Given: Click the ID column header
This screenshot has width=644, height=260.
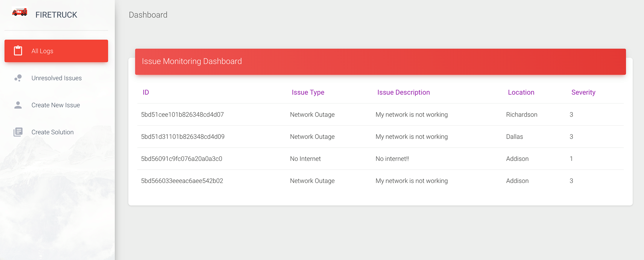Looking at the screenshot, I should (146, 92).
